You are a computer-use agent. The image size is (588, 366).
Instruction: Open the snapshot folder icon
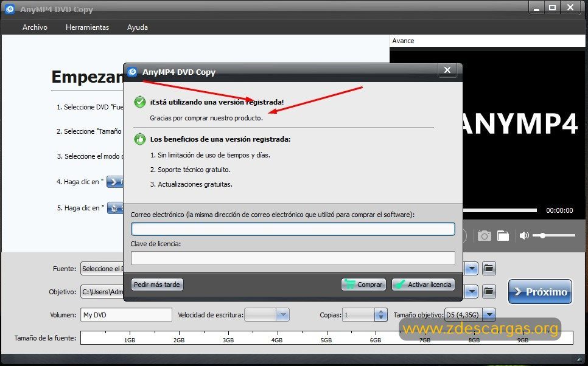click(503, 236)
